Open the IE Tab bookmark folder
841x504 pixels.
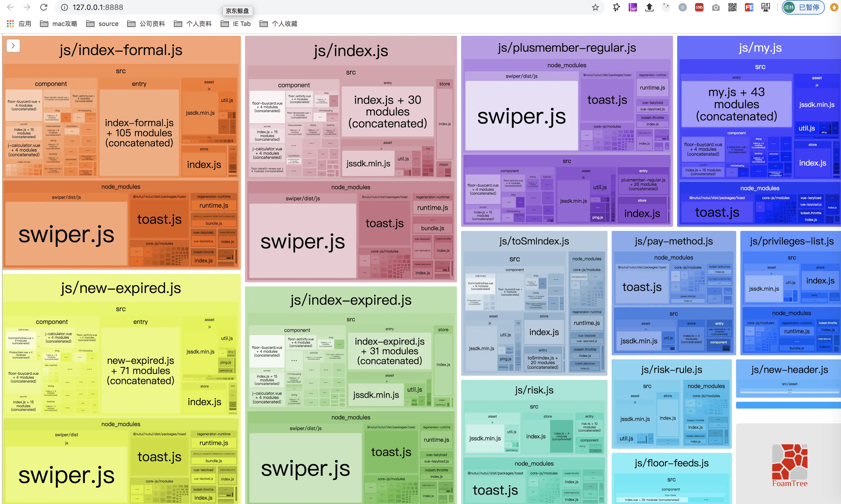coord(235,24)
